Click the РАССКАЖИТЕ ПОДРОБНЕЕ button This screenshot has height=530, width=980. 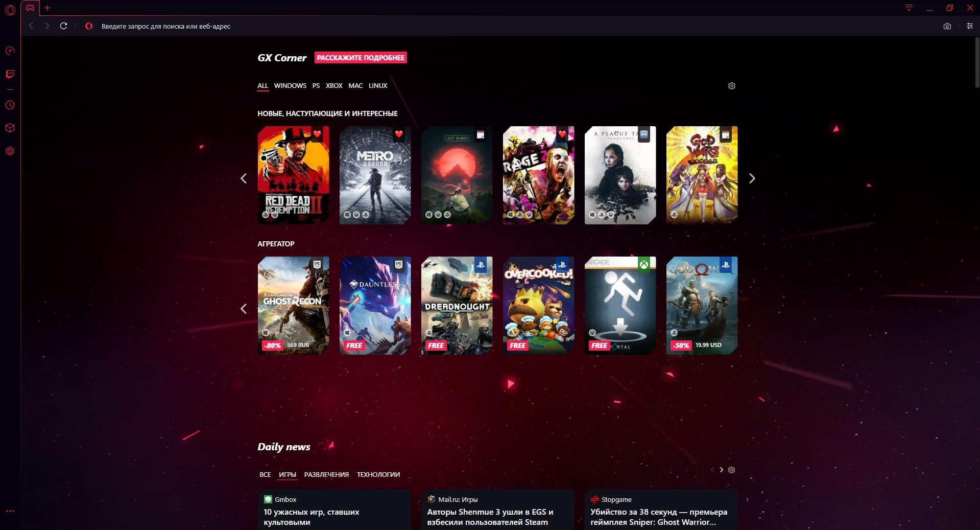tap(361, 58)
